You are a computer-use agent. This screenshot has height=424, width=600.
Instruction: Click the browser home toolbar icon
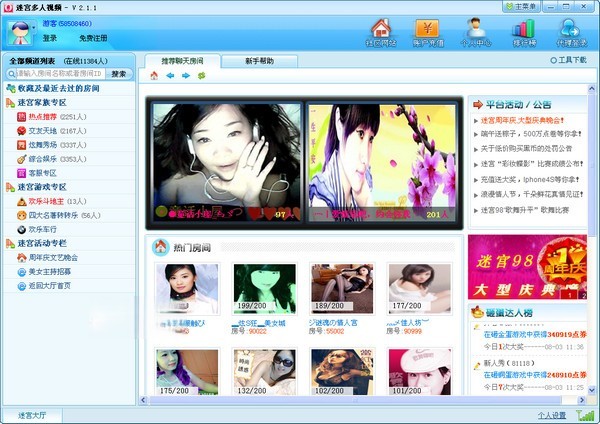click(x=154, y=75)
